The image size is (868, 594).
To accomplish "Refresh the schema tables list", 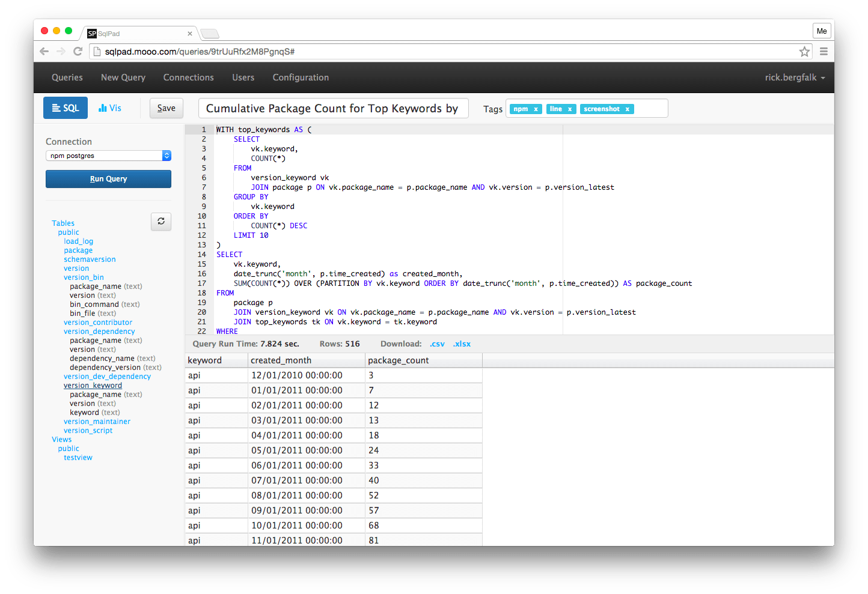I will [161, 222].
